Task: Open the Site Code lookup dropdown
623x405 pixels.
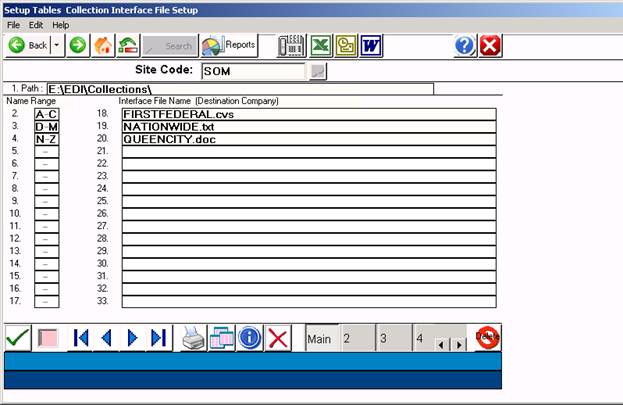Action: coord(318,71)
